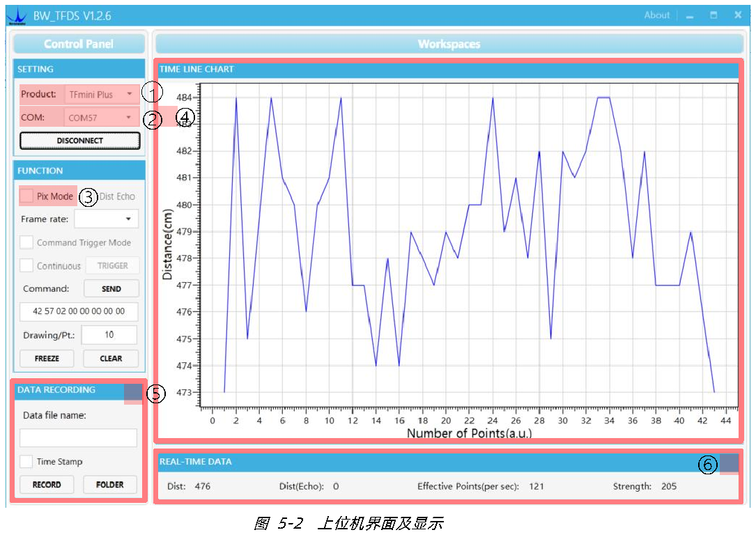The image size is (756, 537).
Task: Send the command with SEND button
Action: coord(111,289)
